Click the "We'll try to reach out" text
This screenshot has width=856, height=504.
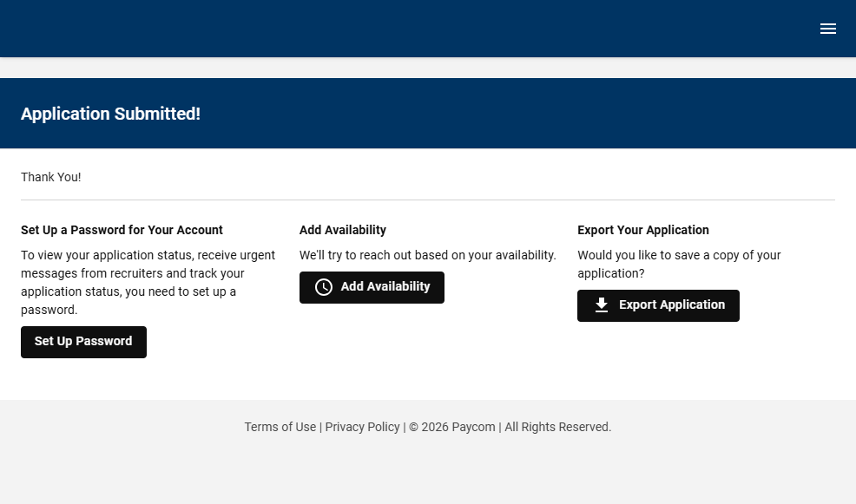[x=427, y=255]
